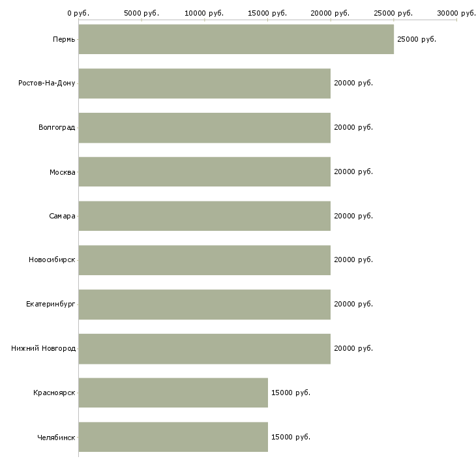Select the Челябинск bar
Image resolution: width=476 pixels, height=476 pixels.
(x=173, y=437)
